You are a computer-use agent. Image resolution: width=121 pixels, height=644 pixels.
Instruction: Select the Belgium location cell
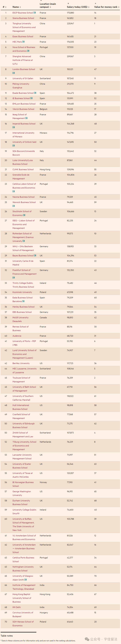pos(43,109)
